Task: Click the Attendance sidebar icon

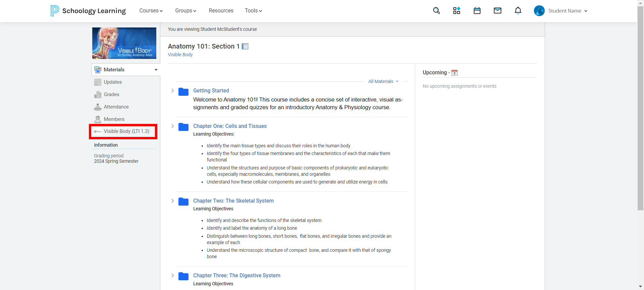Action: click(98, 107)
